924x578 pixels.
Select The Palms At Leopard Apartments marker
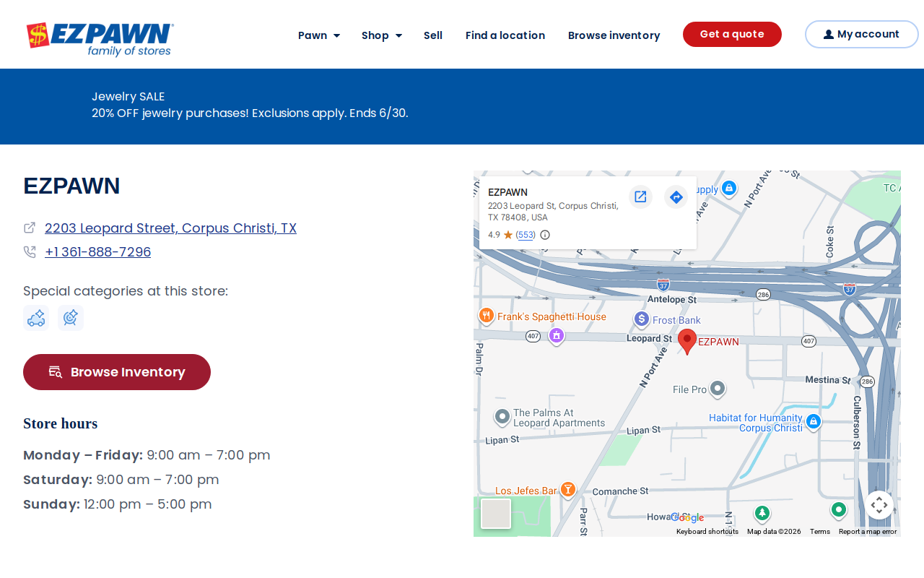(x=502, y=417)
